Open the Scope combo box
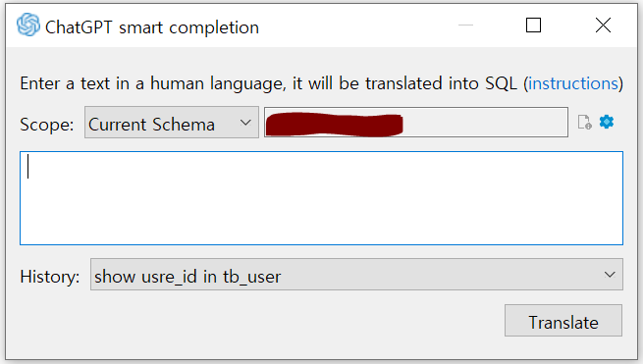 172,123
